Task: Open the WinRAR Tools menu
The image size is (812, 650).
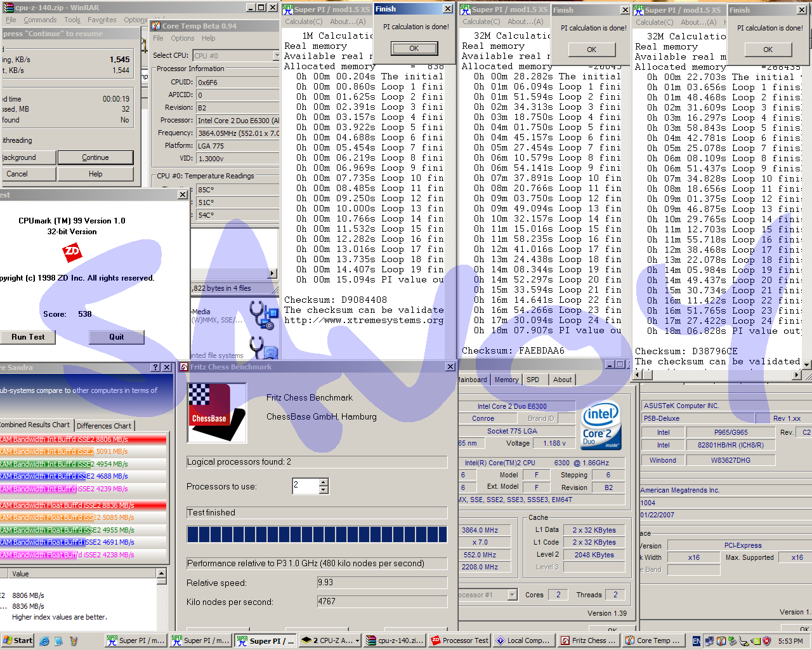Action: tap(72, 20)
